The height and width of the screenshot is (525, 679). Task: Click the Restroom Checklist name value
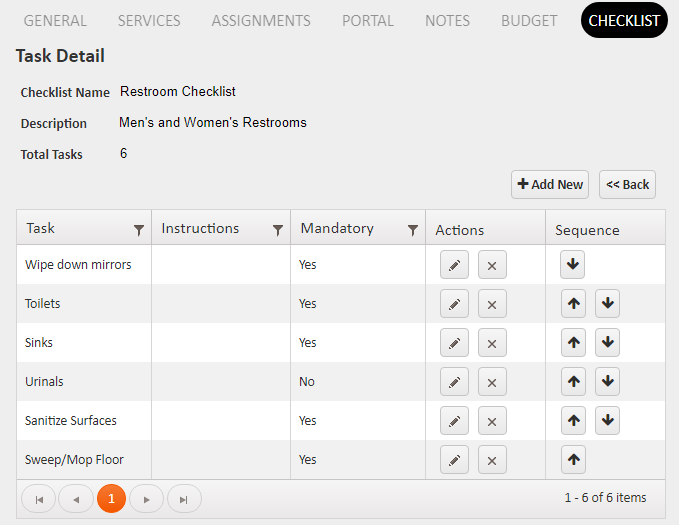coord(178,91)
